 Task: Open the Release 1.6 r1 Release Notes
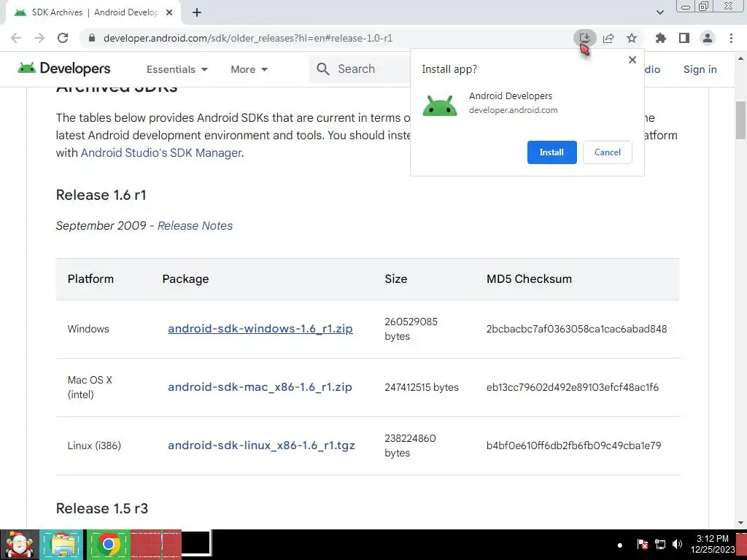coord(195,226)
